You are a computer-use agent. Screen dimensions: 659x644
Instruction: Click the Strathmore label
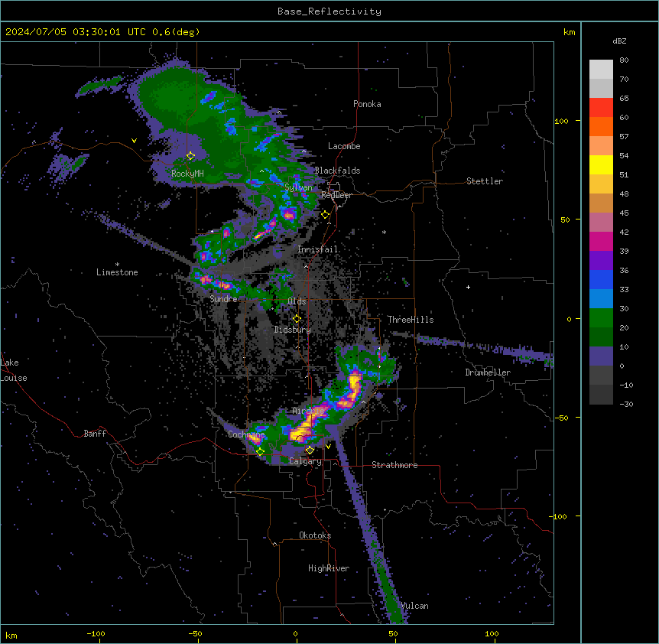394,465
